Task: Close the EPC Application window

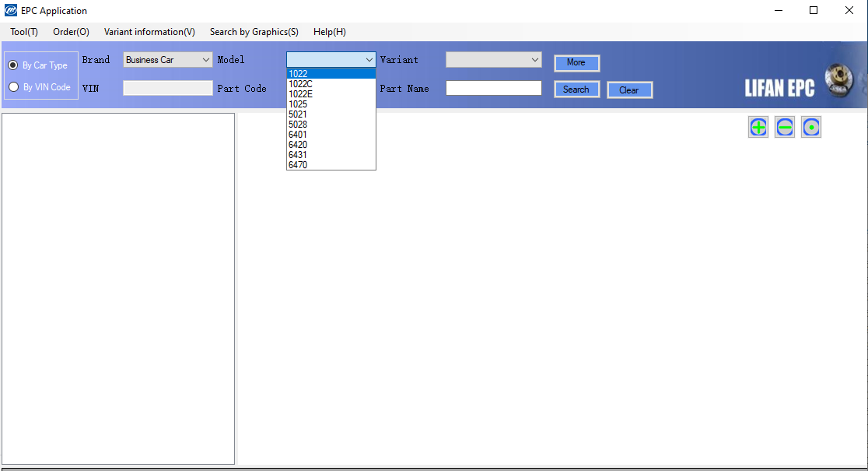Action: click(x=849, y=11)
